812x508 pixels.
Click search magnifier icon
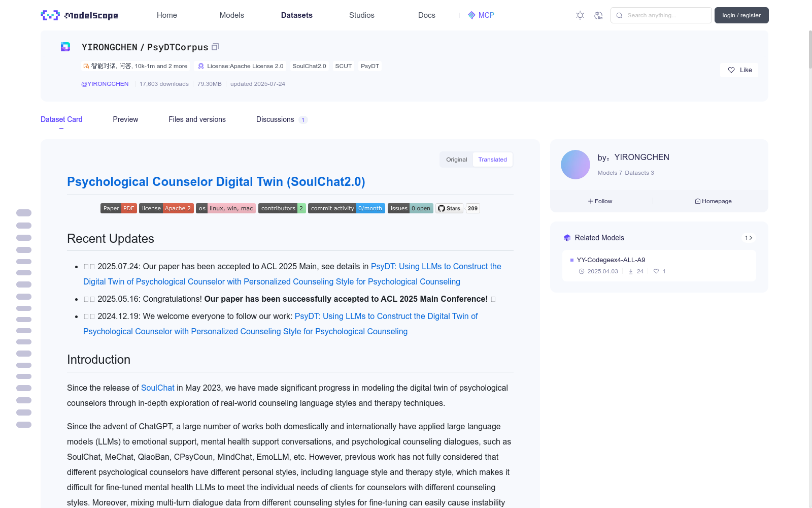[x=620, y=15]
